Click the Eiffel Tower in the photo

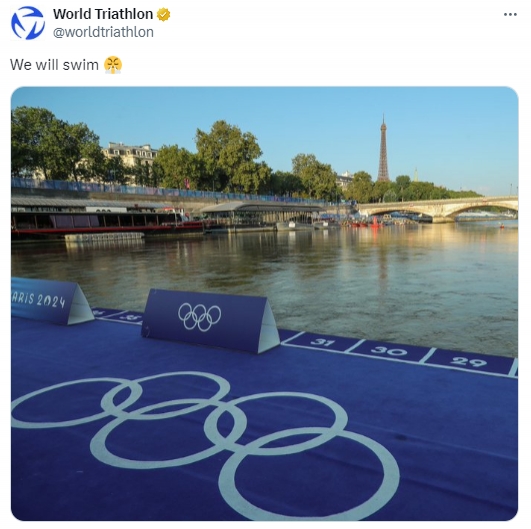[383, 149]
